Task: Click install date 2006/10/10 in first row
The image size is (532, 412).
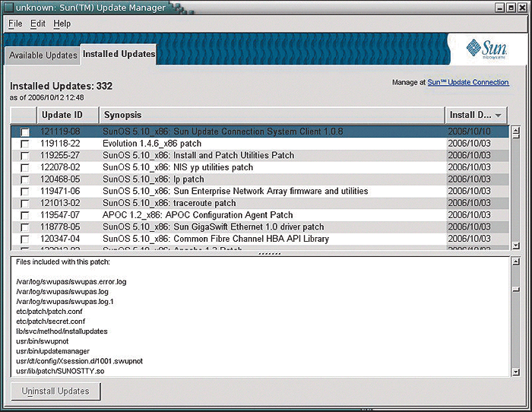Action: (x=469, y=132)
